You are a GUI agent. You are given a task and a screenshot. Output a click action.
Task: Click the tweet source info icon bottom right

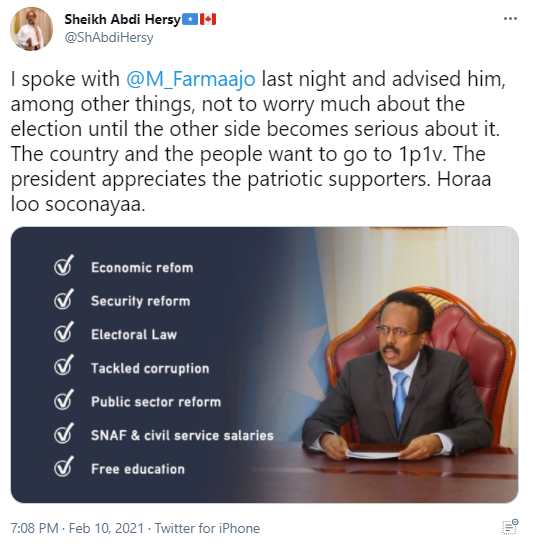click(x=510, y=527)
